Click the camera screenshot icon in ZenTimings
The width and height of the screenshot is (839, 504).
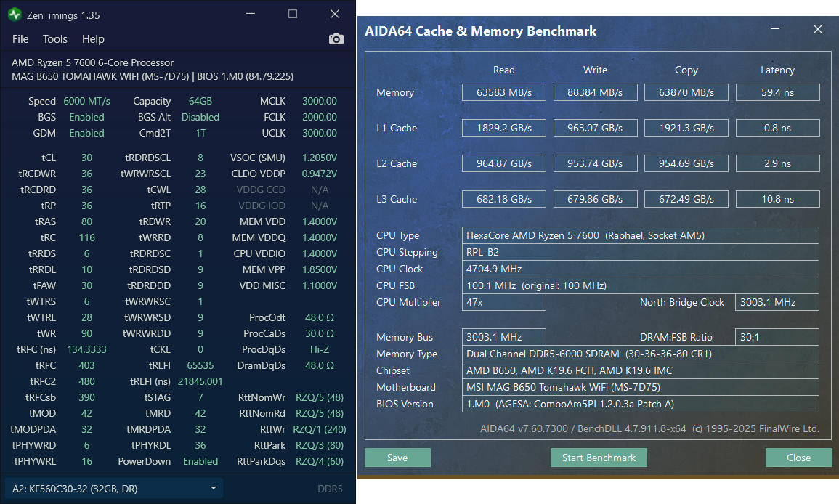pyautogui.click(x=336, y=39)
